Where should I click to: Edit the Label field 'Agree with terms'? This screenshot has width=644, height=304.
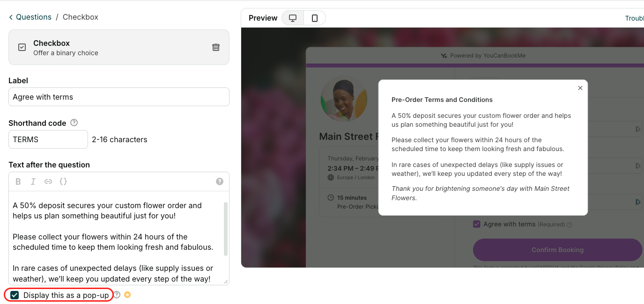pos(119,97)
